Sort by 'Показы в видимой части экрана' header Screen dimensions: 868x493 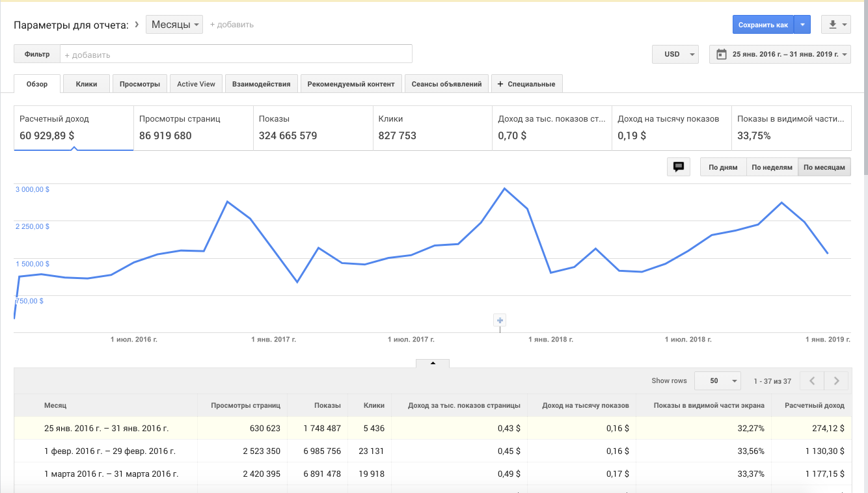709,405
